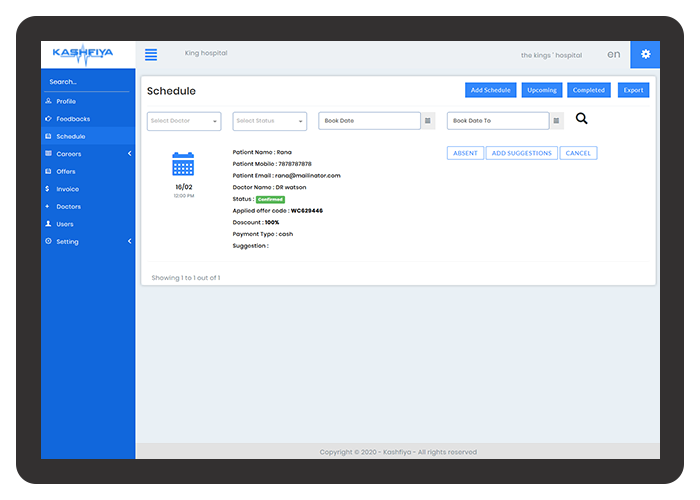This screenshot has width=700, height=500.
Task: Click calendar icon beside Book Date To
Action: (x=557, y=121)
